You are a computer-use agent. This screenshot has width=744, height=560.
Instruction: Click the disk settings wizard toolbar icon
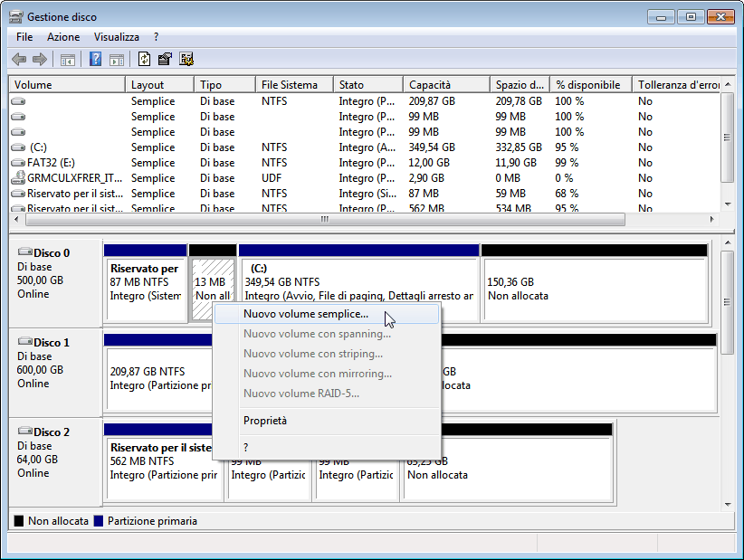pos(186,60)
